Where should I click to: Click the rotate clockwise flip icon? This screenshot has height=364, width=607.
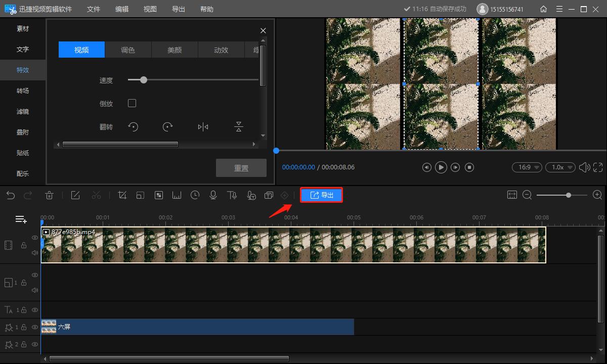pos(168,127)
